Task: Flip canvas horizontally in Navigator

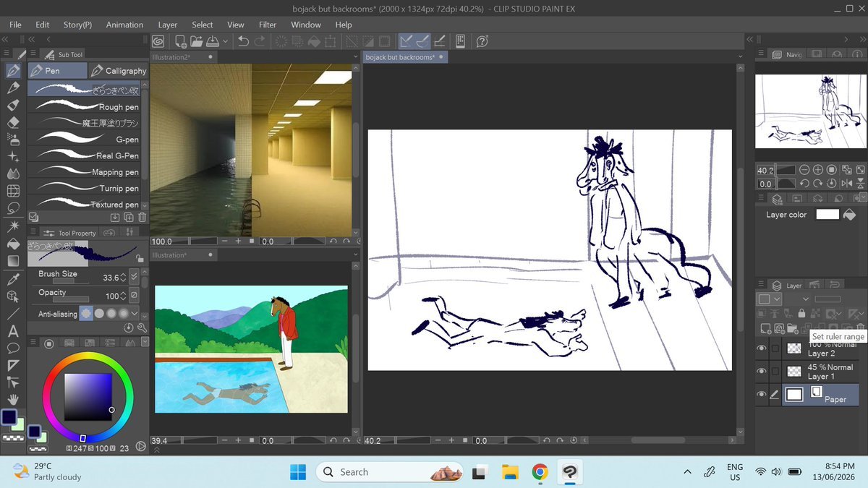Action: click(x=847, y=184)
